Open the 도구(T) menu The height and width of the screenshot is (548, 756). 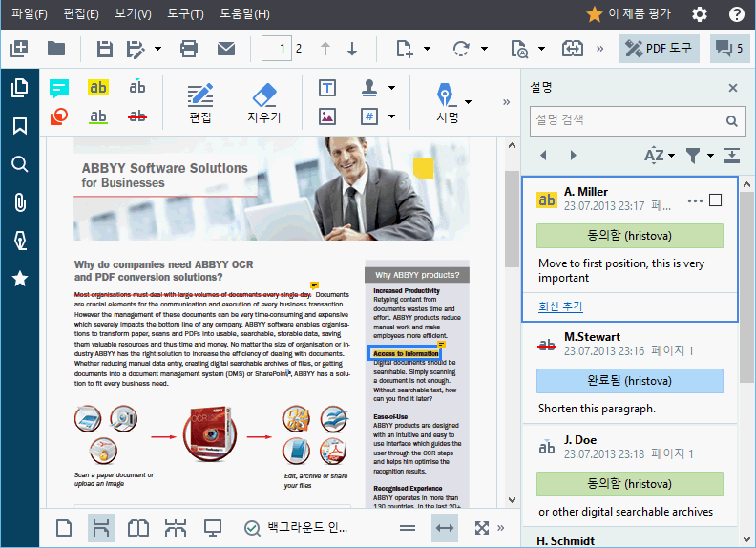(x=185, y=14)
